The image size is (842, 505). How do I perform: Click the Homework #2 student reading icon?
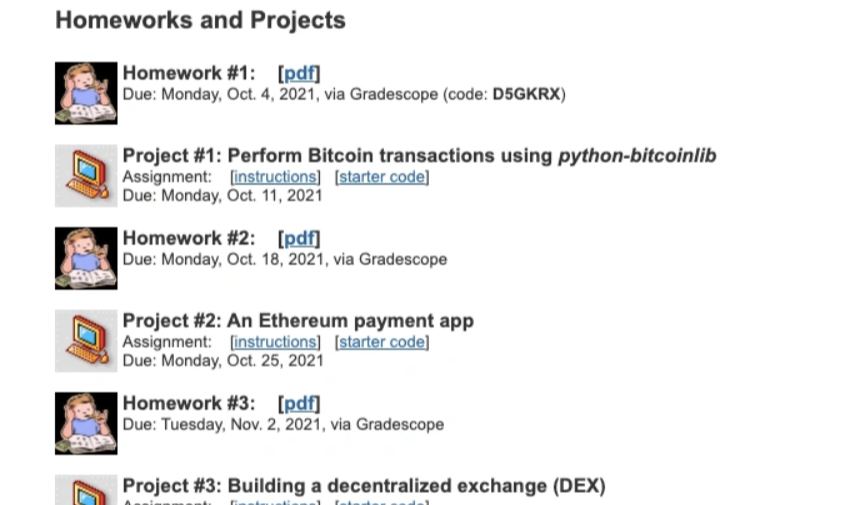(86, 258)
